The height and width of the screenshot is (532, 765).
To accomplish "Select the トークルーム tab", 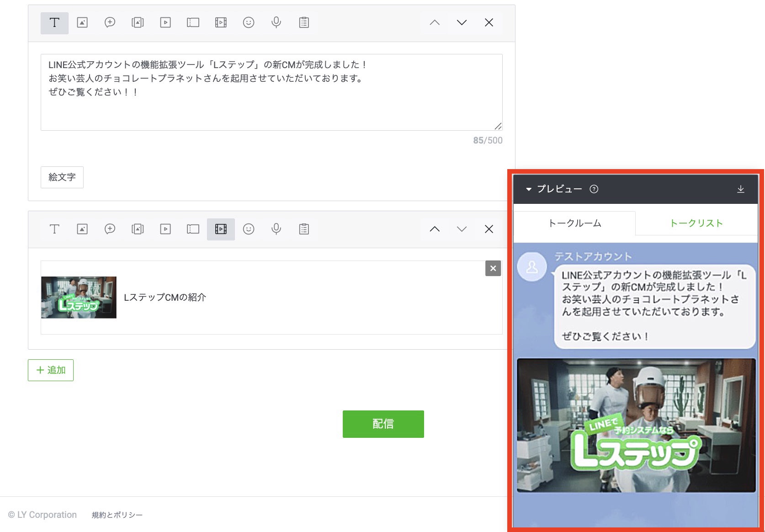I will click(575, 223).
